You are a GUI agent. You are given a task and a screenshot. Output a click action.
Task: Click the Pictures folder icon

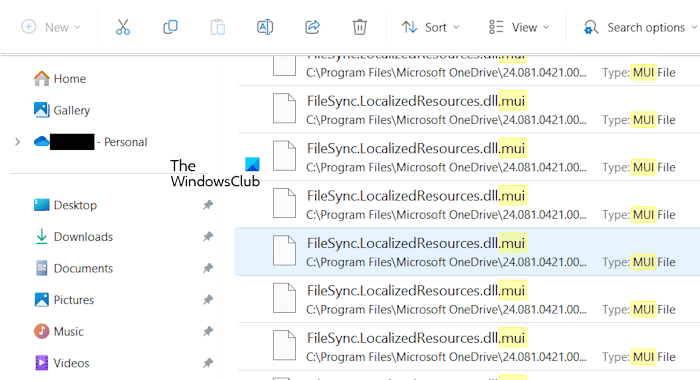tap(42, 300)
